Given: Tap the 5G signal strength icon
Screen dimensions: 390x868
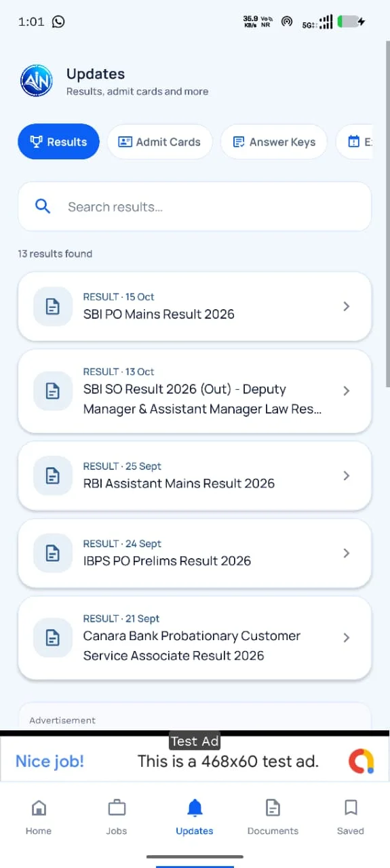Looking at the screenshot, I should coord(317,22).
